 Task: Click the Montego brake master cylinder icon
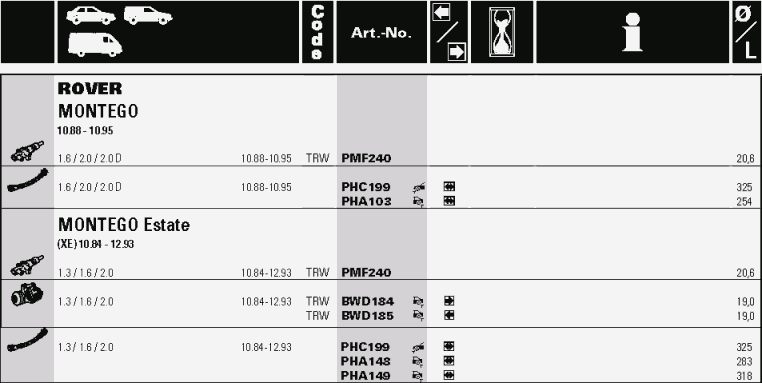coord(27,152)
